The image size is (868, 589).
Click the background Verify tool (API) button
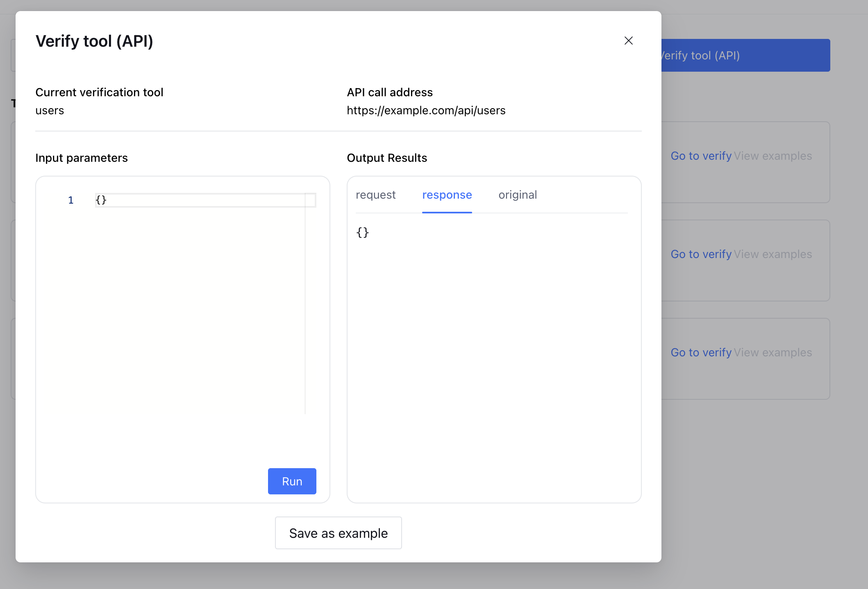pos(745,55)
